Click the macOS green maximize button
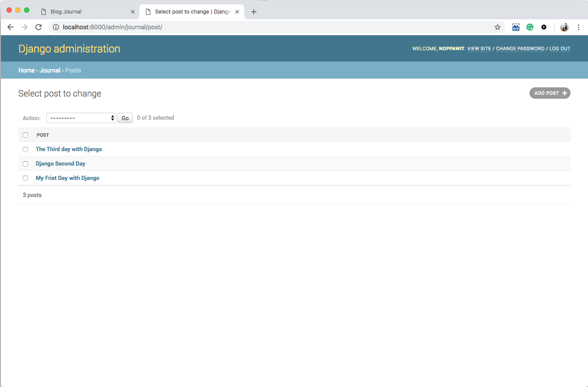The width and height of the screenshot is (588, 387). click(x=27, y=10)
